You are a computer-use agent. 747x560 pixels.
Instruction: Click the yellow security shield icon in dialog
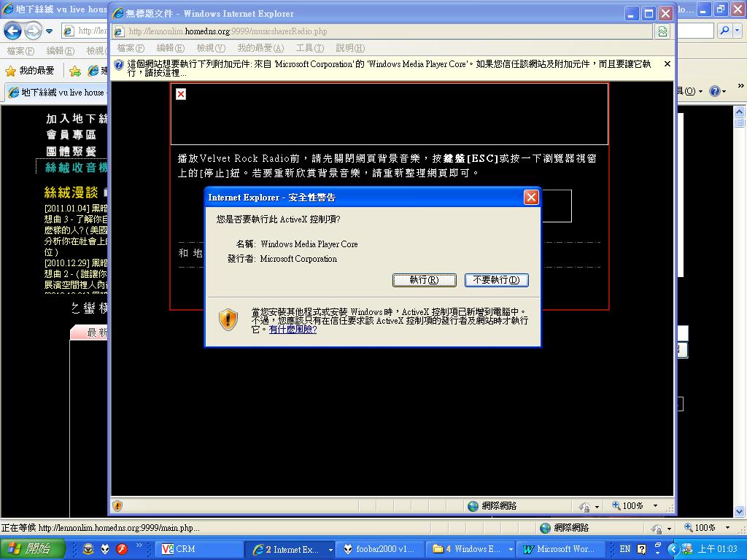pos(228,319)
